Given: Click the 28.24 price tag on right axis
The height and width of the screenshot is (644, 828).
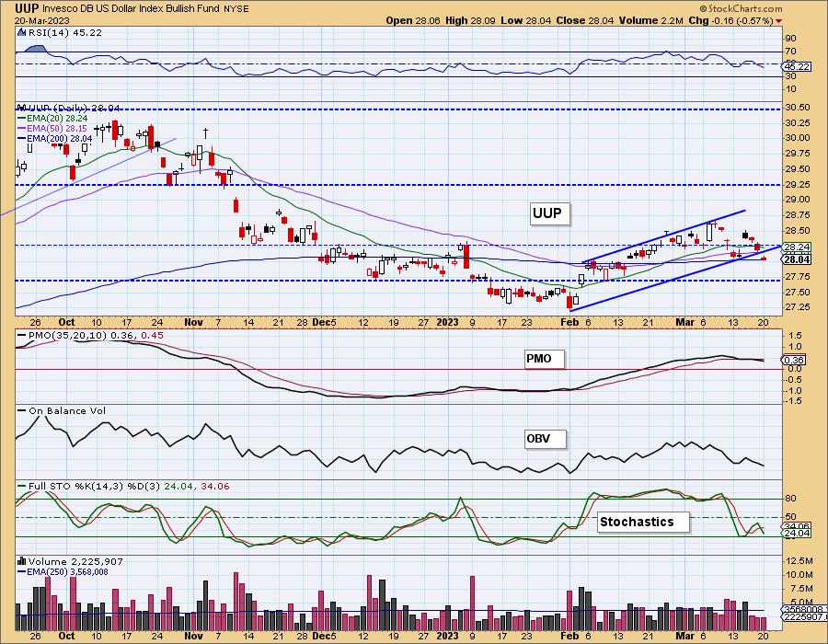Looking at the screenshot, I should coord(797,247).
